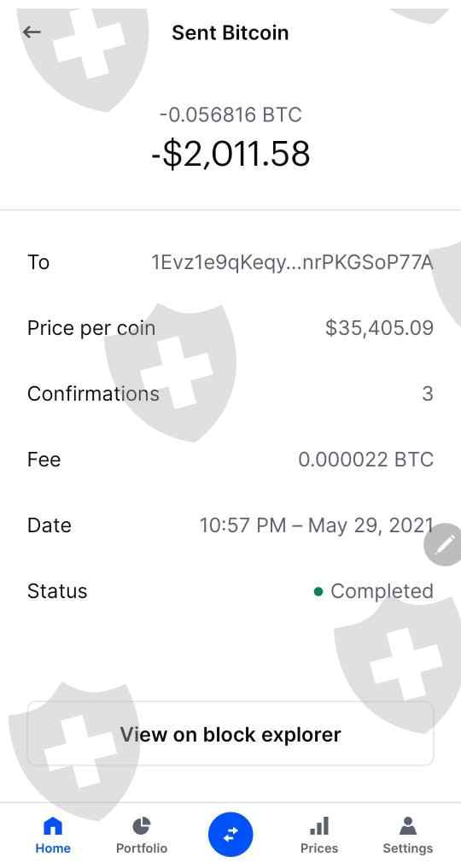
Task: Tap the back arrow icon
Action: click(32, 32)
